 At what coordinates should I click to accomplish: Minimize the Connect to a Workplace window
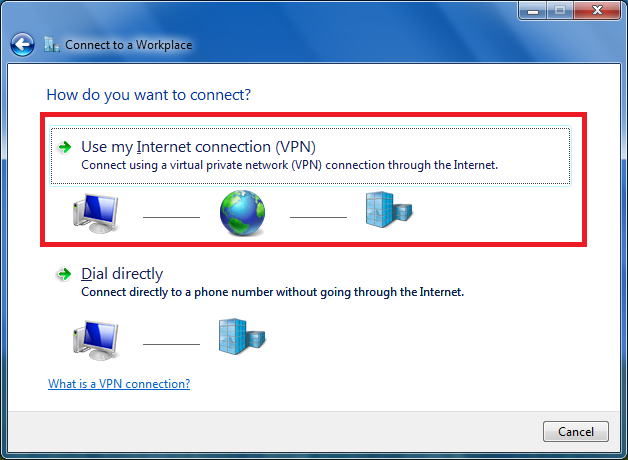[x=533, y=10]
